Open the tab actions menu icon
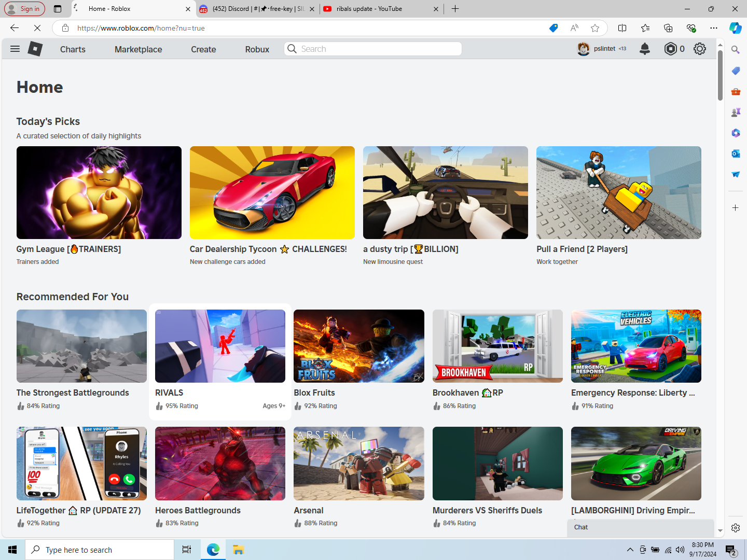This screenshot has width=747, height=560. point(58,9)
